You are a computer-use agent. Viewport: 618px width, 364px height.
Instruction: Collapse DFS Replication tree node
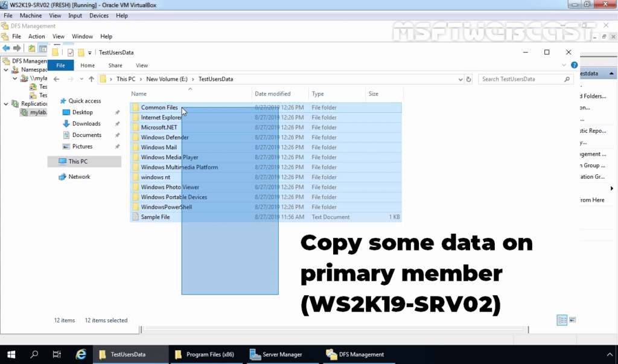(x=6, y=104)
